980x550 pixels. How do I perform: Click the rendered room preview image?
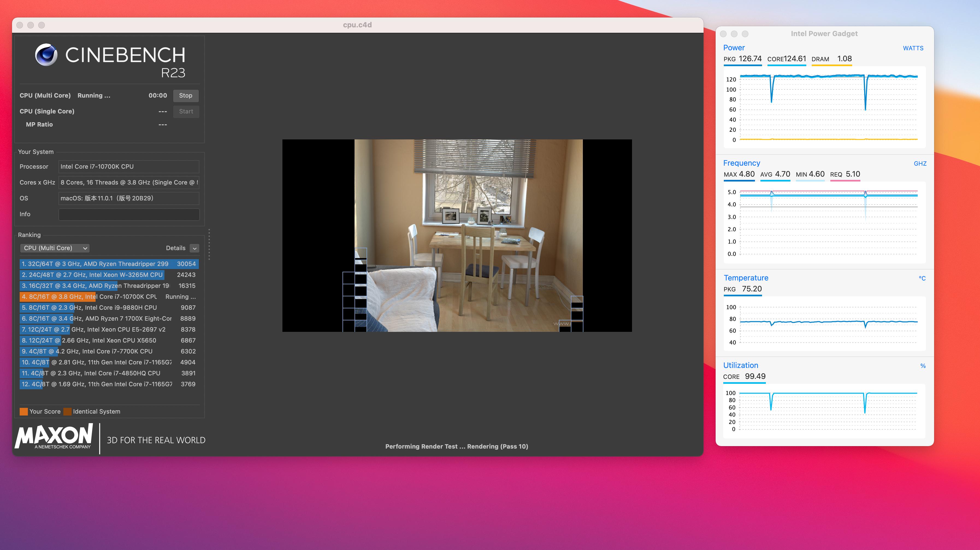coord(468,235)
